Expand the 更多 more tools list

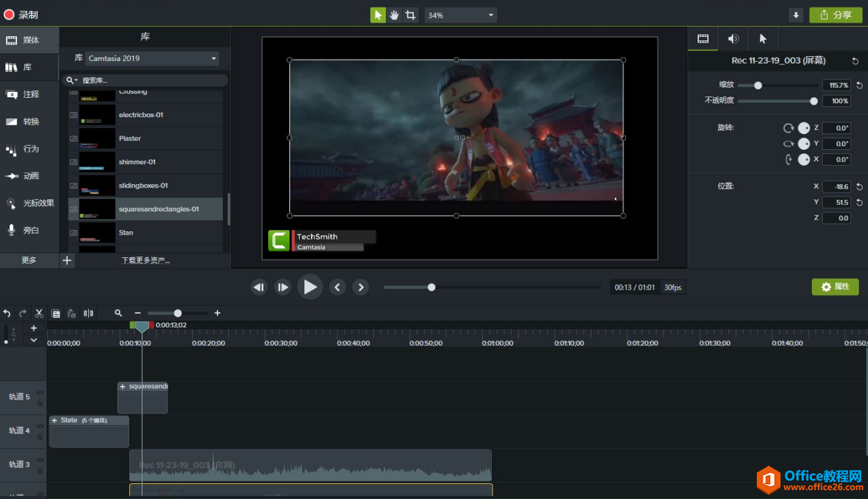tap(29, 260)
